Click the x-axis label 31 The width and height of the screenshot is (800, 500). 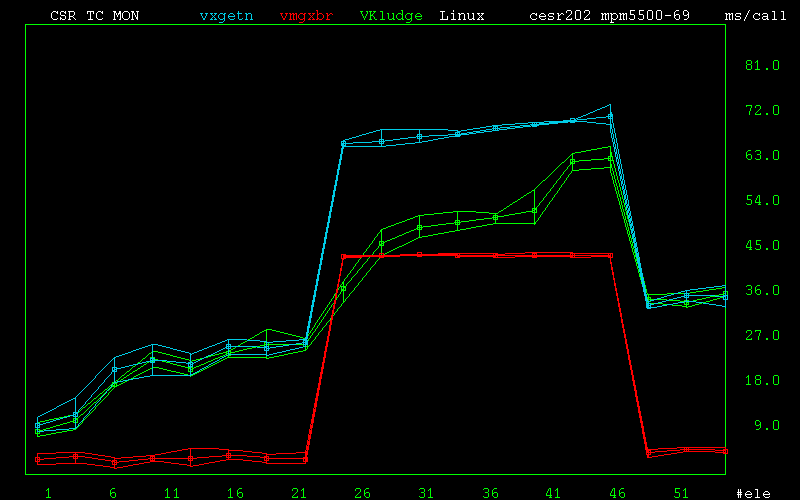click(x=426, y=493)
